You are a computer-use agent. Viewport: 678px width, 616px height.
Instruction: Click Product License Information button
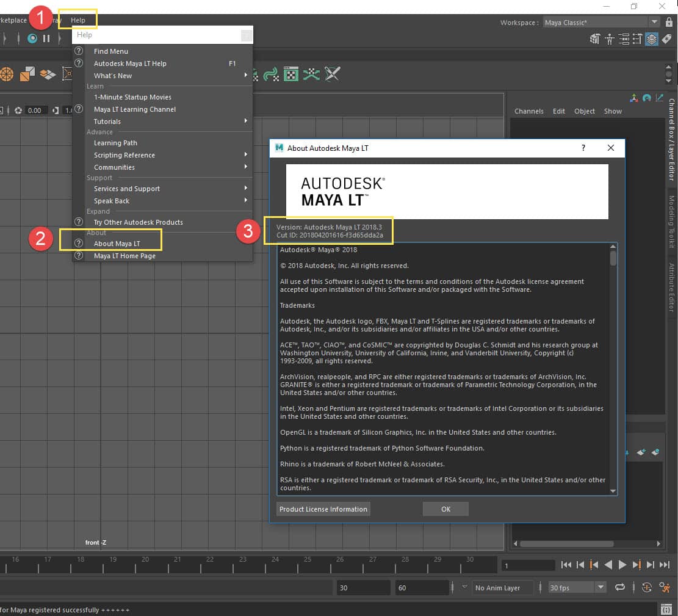pyautogui.click(x=323, y=509)
